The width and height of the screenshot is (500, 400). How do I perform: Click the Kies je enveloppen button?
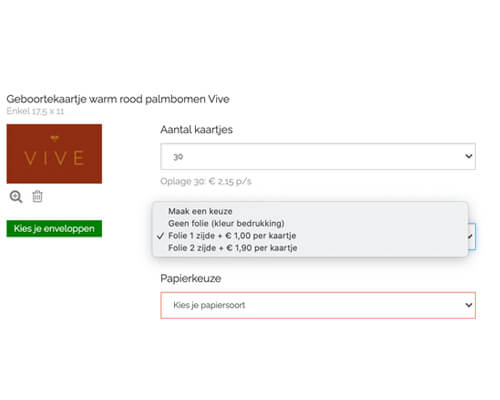click(54, 229)
